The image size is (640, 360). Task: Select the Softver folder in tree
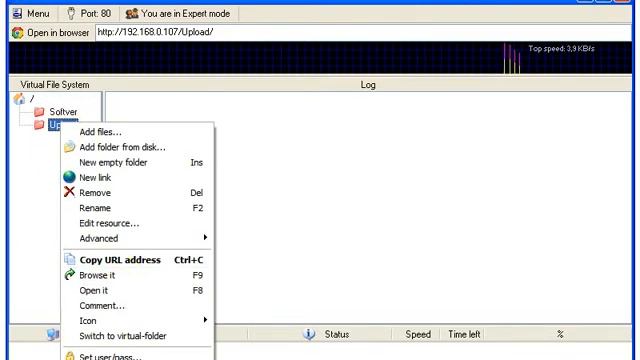click(x=63, y=112)
